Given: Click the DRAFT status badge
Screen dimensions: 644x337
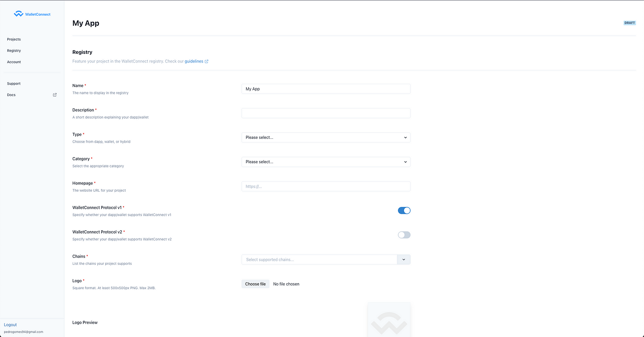Looking at the screenshot, I should pyautogui.click(x=629, y=23).
